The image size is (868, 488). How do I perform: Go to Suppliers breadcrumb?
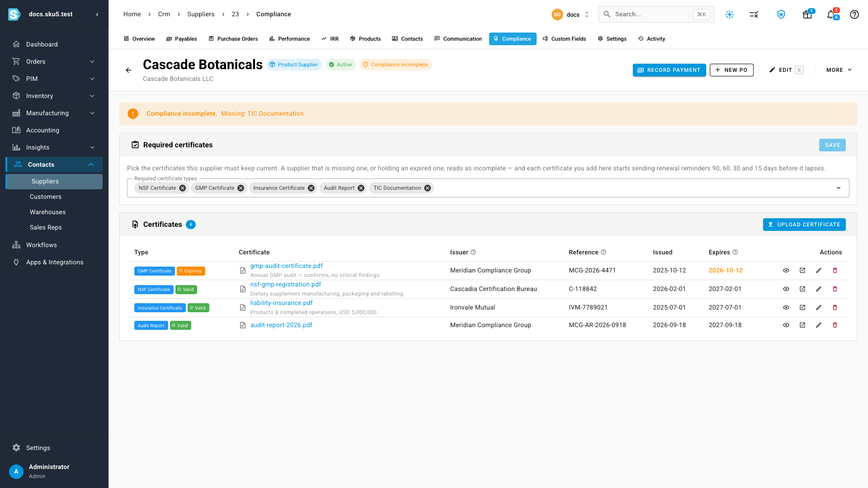[x=201, y=14]
